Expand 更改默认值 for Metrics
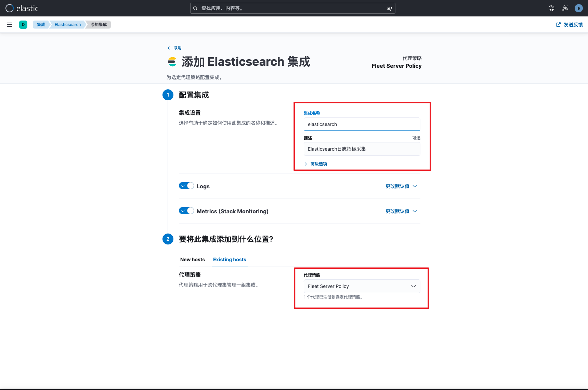This screenshot has width=588, height=390. point(402,211)
